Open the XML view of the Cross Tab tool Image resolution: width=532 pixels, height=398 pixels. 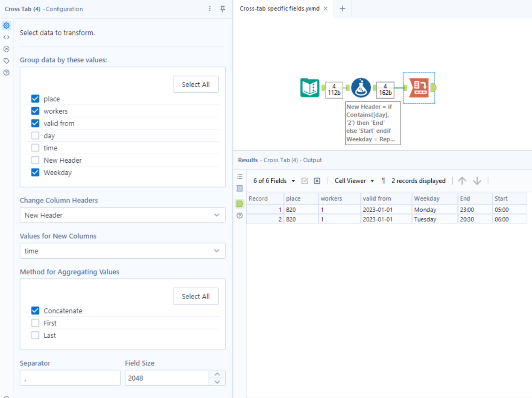point(6,37)
